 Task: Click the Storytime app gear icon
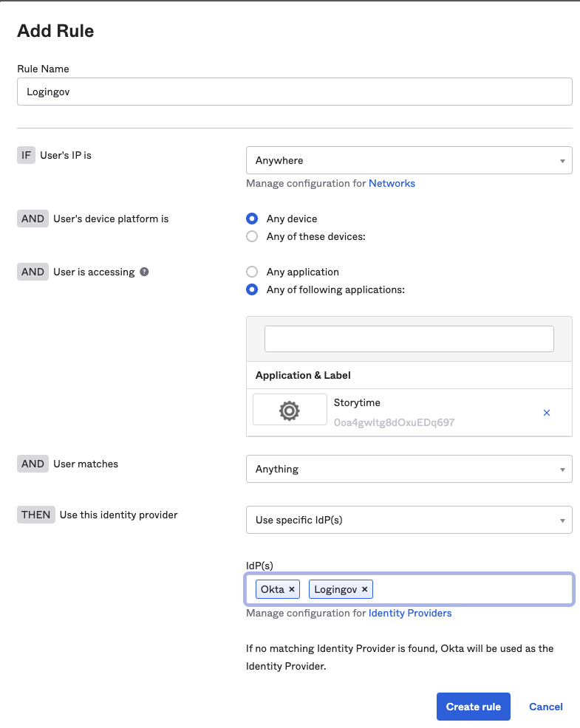click(290, 410)
